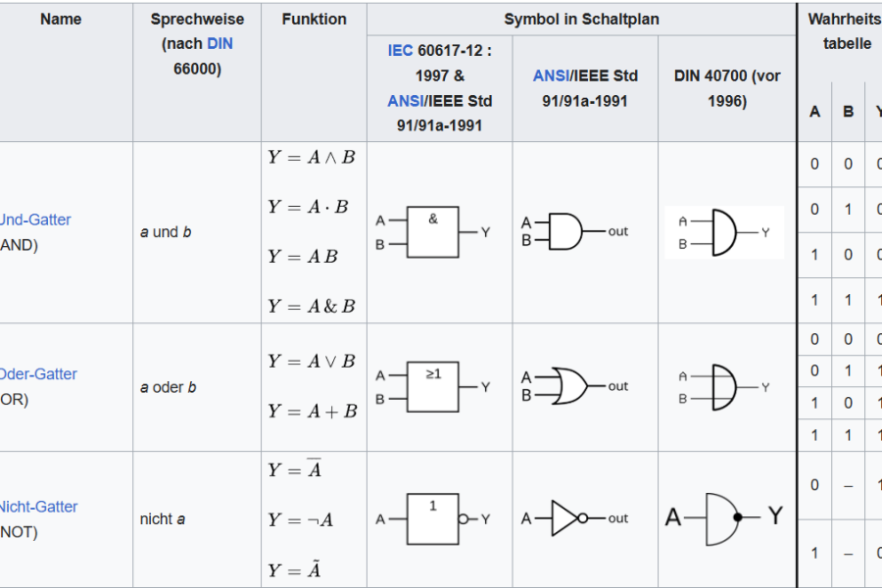Click the ANSI link beside DIN 40700 header
The height and width of the screenshot is (588, 882).
point(550,75)
